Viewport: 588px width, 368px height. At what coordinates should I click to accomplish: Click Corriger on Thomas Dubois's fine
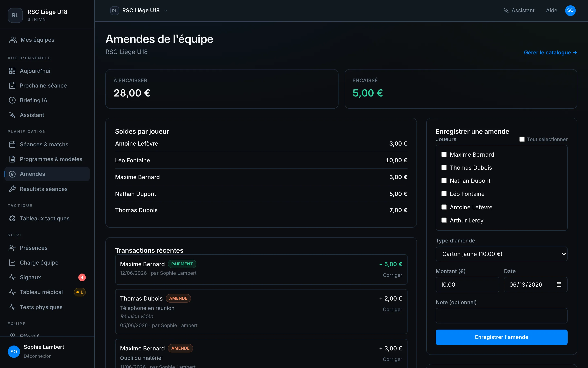click(392, 309)
